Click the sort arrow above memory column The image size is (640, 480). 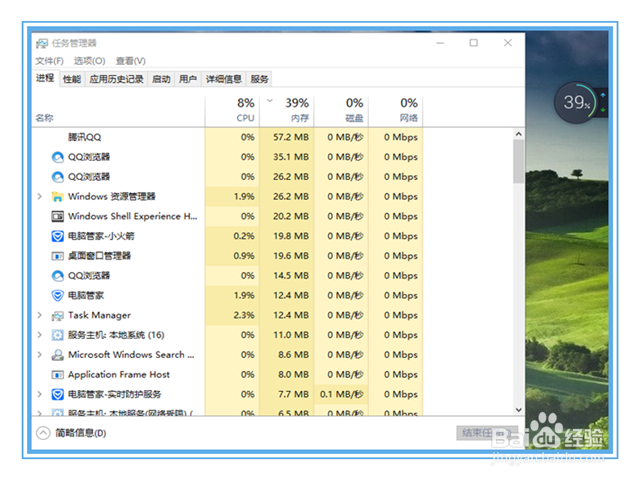(270, 100)
